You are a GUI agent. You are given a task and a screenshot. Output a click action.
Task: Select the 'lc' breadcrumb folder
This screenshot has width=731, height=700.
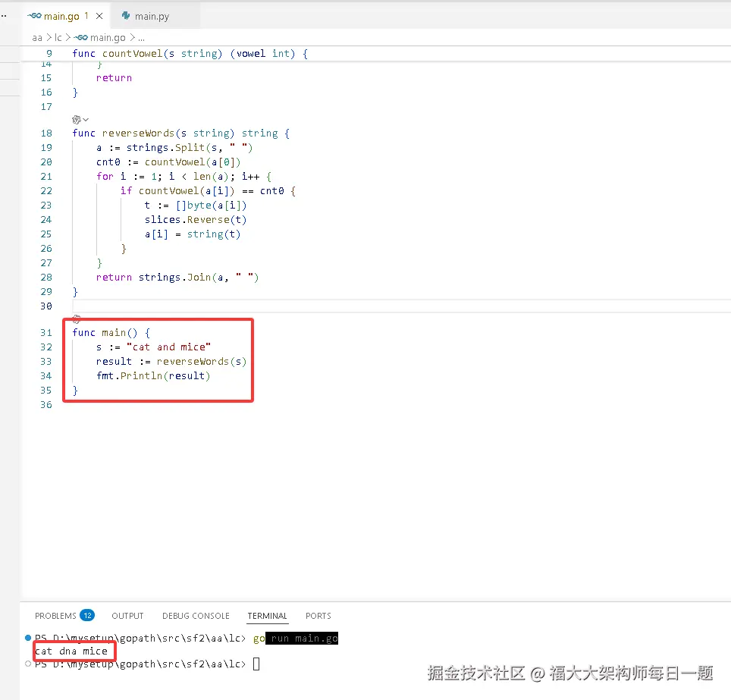point(58,37)
